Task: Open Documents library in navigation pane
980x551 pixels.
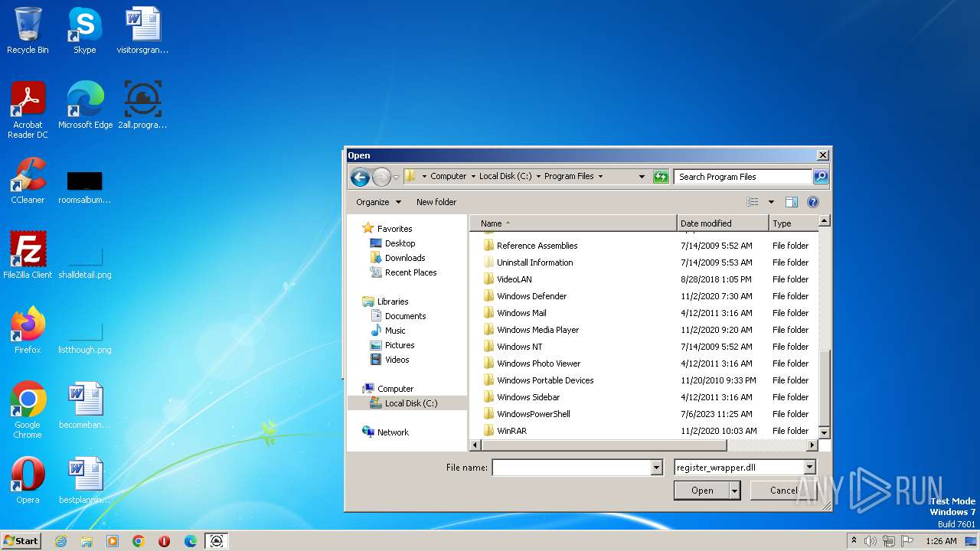Action: 405,316
